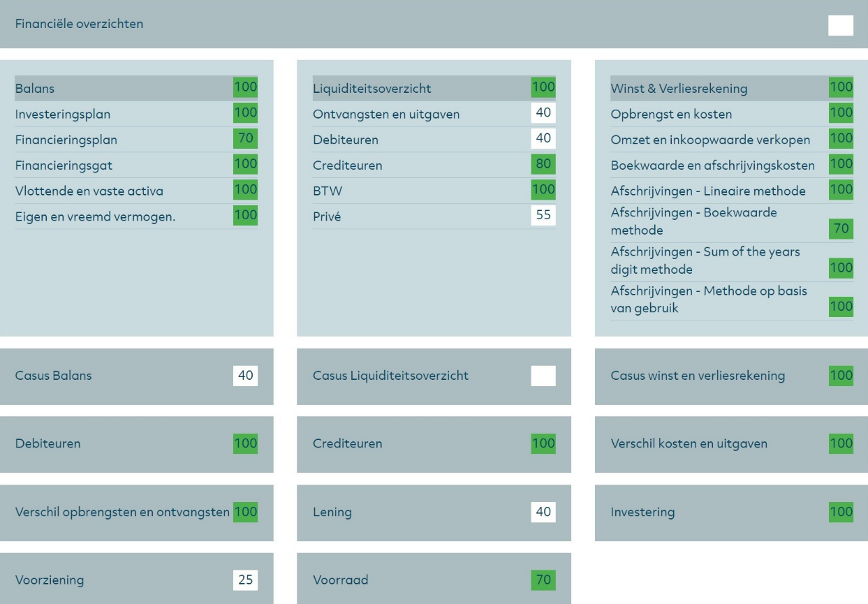
Task: Select Financieringsgat in the Balans list
Action: point(64,165)
